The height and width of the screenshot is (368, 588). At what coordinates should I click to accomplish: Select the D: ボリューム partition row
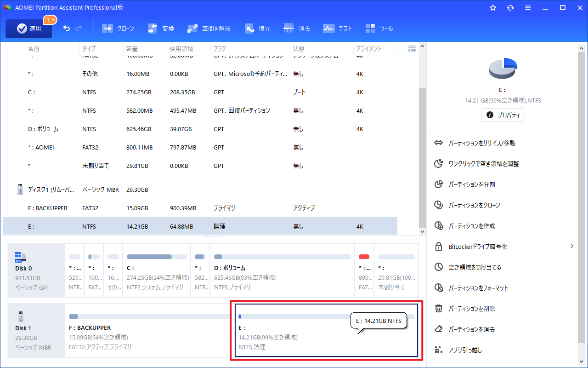click(x=200, y=129)
